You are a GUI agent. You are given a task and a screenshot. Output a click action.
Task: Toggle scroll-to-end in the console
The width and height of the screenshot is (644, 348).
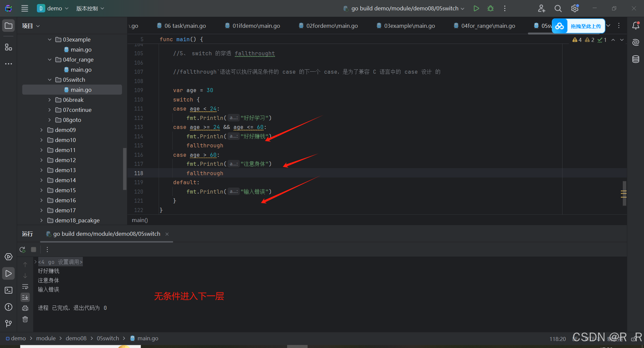25,297
